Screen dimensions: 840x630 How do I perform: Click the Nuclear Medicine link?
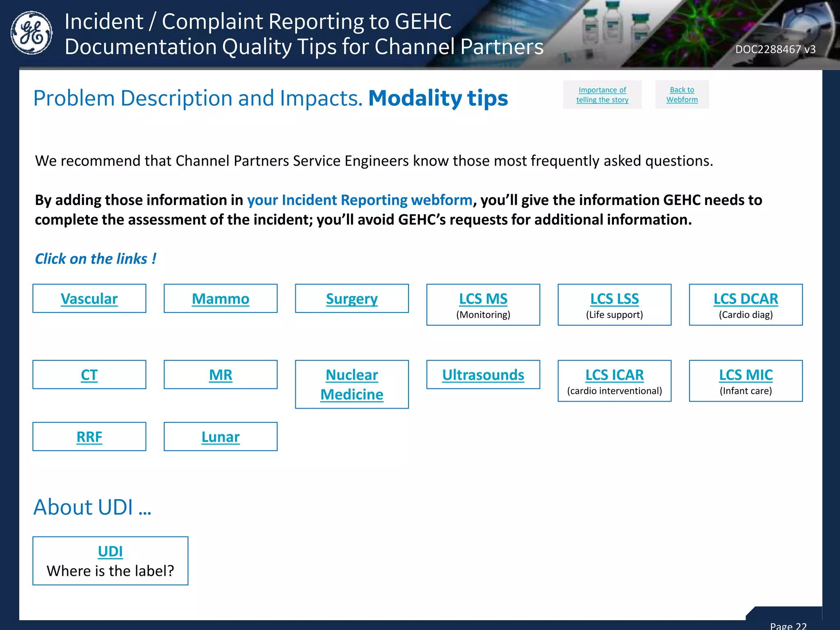352,384
